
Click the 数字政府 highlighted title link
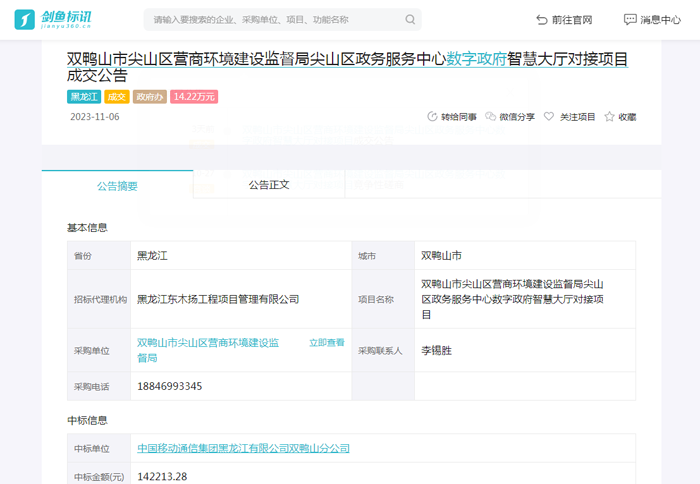click(476, 59)
